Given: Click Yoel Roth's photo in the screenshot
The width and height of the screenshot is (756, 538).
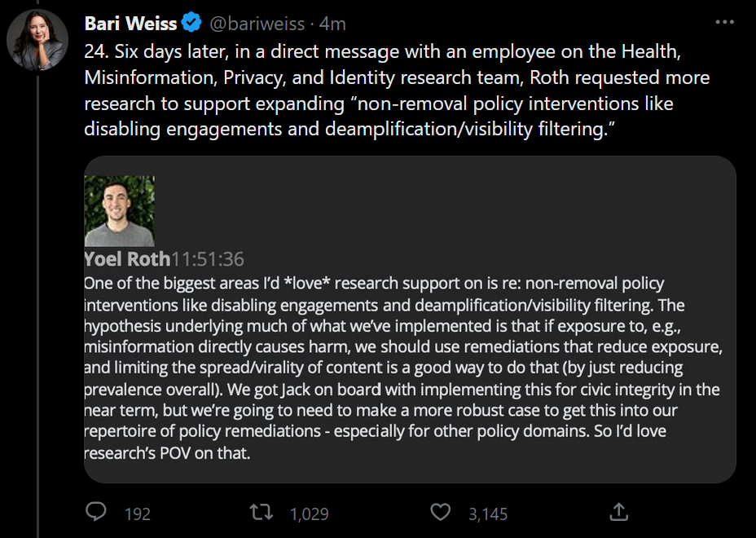Looking at the screenshot, I should (x=119, y=211).
